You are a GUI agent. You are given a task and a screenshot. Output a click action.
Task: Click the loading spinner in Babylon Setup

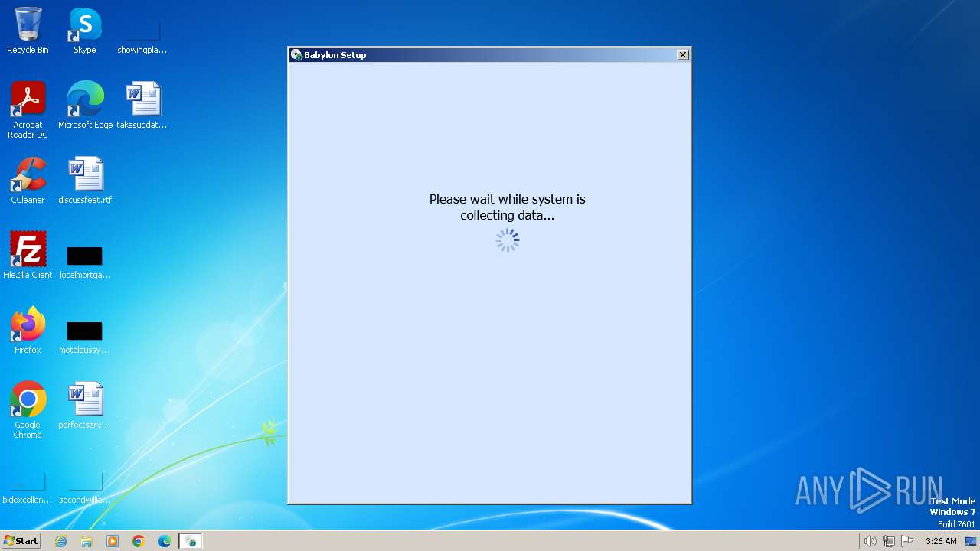coord(507,240)
